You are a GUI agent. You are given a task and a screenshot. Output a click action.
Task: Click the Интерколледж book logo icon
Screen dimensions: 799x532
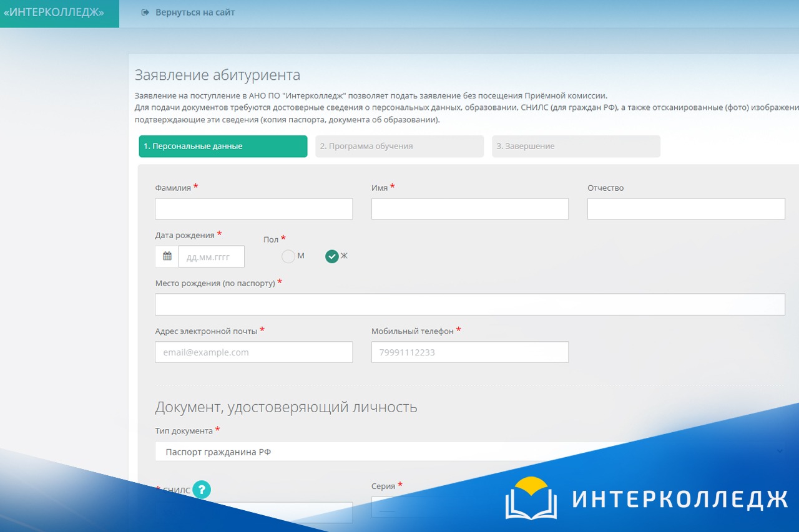[x=531, y=498]
